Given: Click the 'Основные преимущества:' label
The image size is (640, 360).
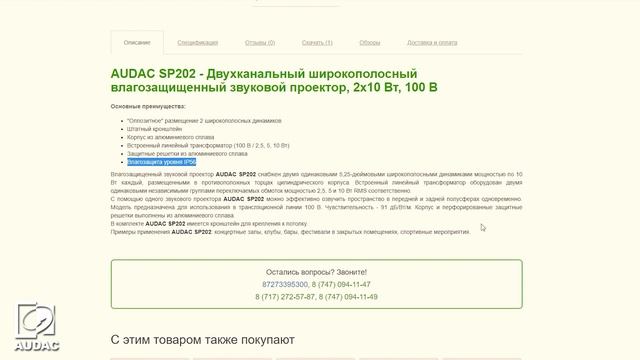Looking at the screenshot, I should (148, 106).
